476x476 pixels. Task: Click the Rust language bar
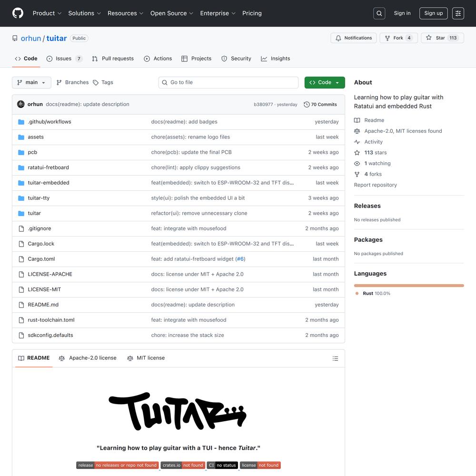(408, 286)
